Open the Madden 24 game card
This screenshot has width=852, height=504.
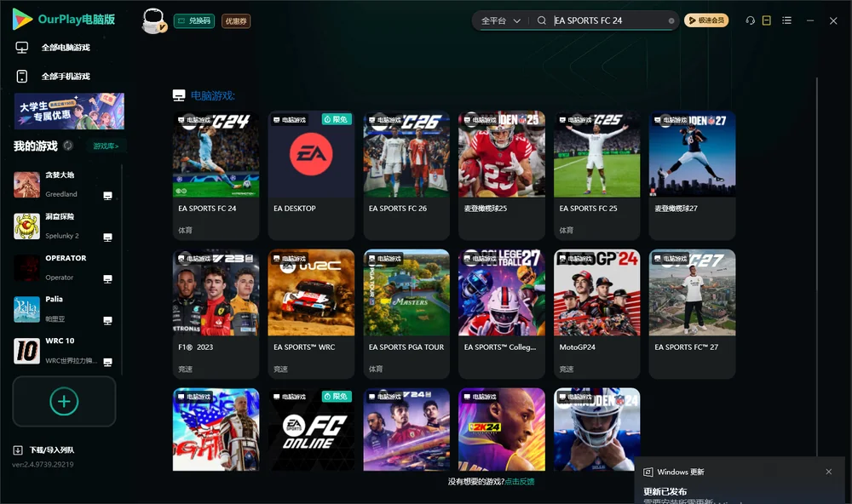pyautogui.click(x=596, y=429)
